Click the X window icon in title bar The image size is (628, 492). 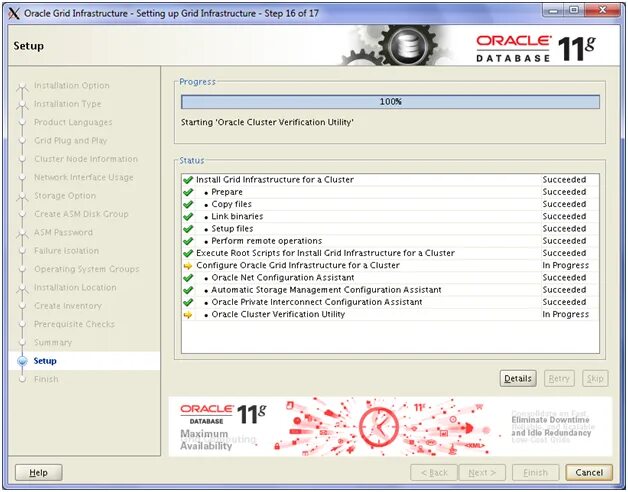tap(14, 13)
